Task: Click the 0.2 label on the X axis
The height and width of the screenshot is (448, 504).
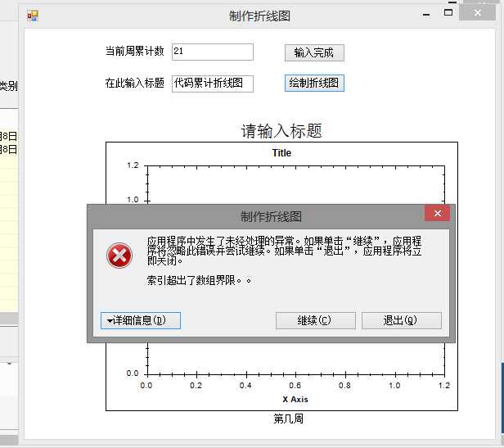Action: click(x=196, y=385)
